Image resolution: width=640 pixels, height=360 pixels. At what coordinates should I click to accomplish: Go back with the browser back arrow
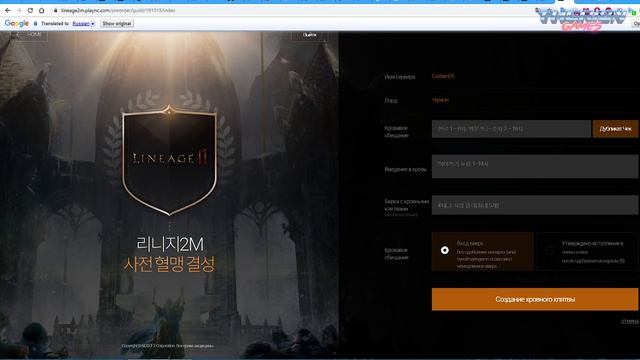tap(8, 10)
